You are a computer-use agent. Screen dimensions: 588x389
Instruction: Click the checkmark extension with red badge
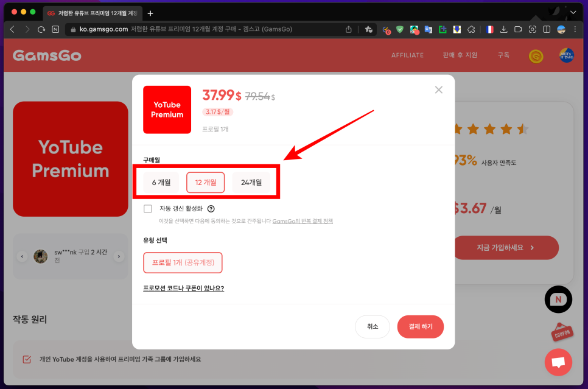(x=387, y=30)
